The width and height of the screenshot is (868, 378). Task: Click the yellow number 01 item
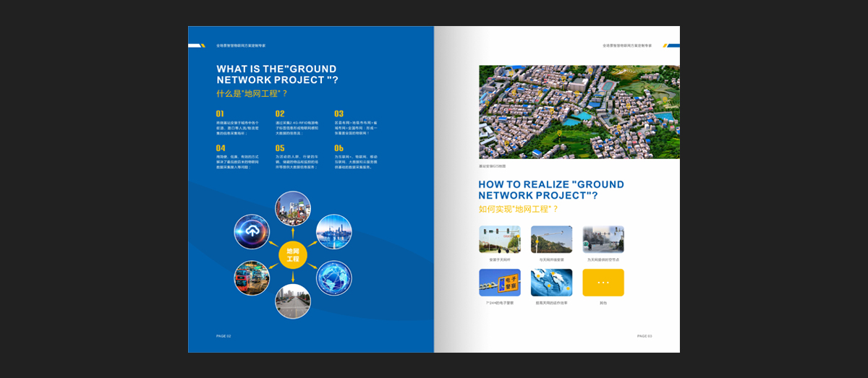click(x=220, y=114)
